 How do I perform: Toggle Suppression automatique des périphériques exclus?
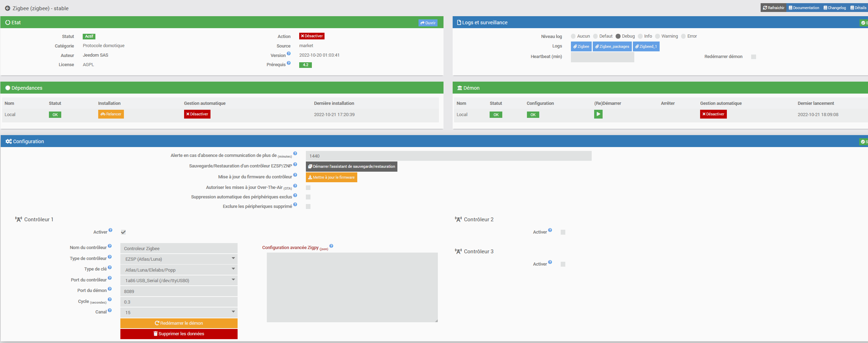tap(308, 197)
